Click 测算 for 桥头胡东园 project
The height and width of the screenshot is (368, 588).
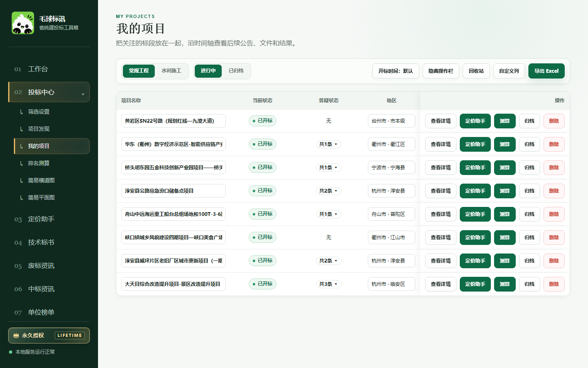[x=505, y=168]
